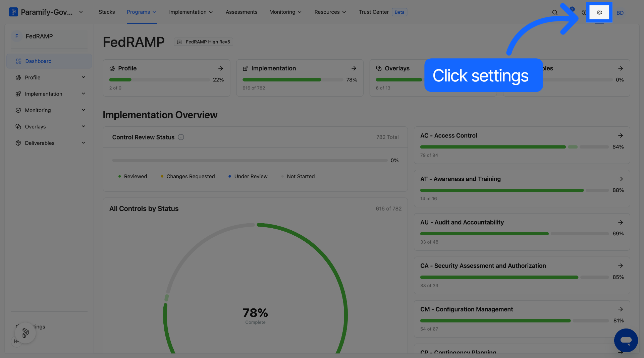Click the Under Review legend item
The width and height of the screenshot is (644, 358).
(248, 177)
